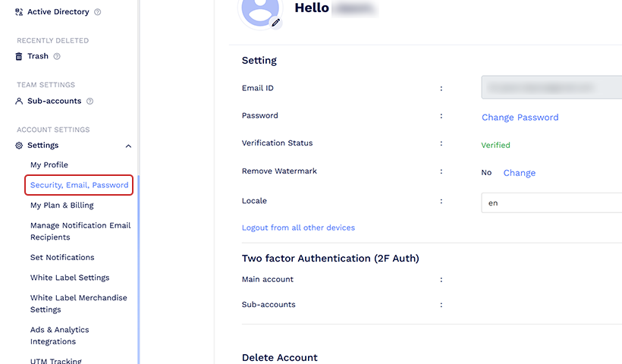Click the help icon beside Sub-accounts
This screenshot has height=364, width=622.
click(90, 101)
